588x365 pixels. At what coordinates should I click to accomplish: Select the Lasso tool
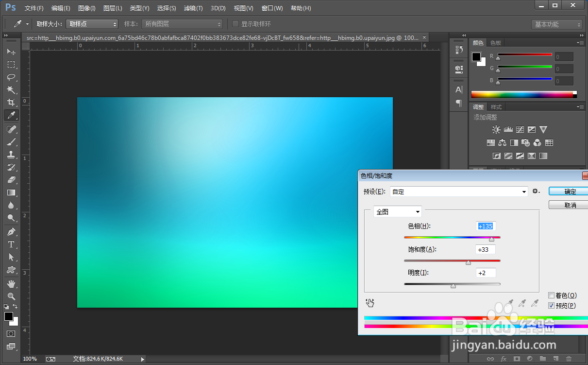click(x=11, y=77)
